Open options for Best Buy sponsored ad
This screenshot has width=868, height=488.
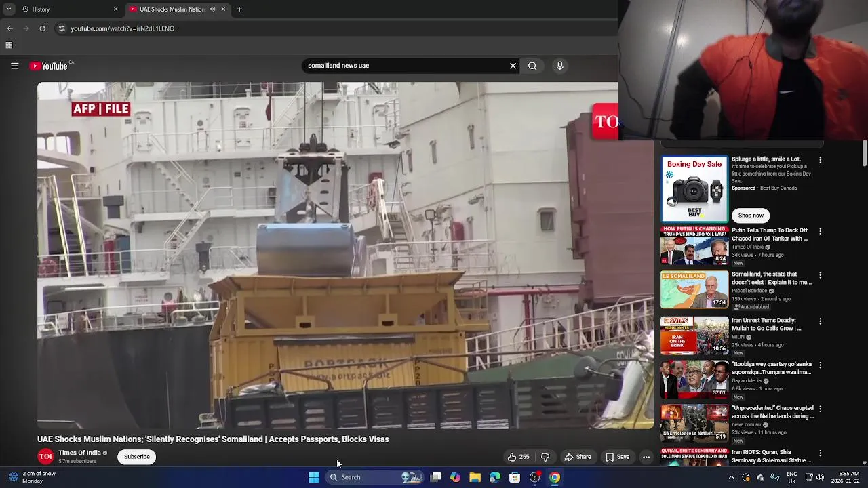pyautogui.click(x=821, y=160)
